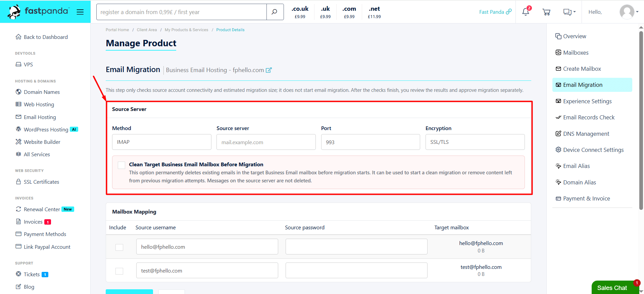This screenshot has height=294, width=644.
Task: Open SSL Certificates sidebar item
Action: click(x=37, y=182)
